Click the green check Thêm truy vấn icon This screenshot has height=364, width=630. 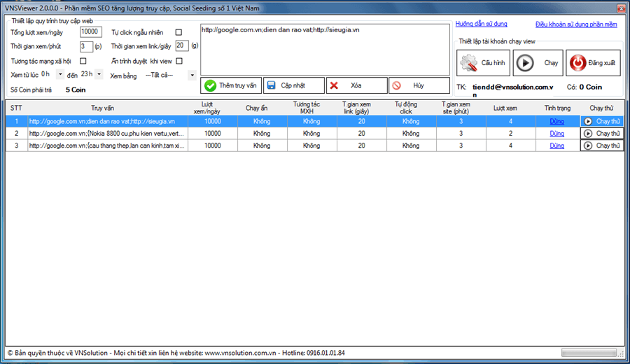210,85
